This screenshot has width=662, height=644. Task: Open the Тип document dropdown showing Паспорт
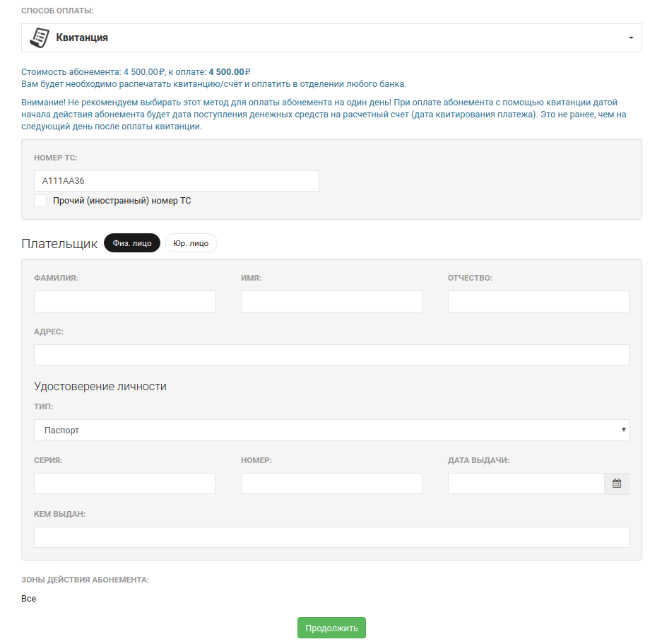pos(331,431)
